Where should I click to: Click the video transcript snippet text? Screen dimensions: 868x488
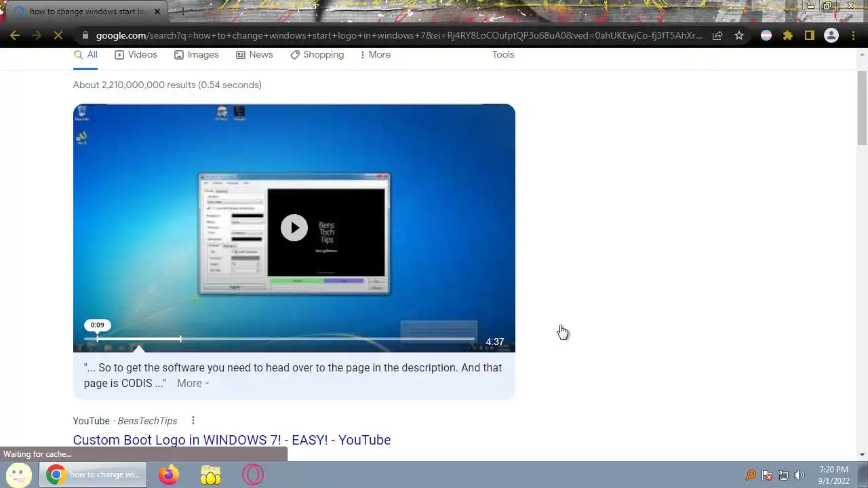(x=293, y=375)
